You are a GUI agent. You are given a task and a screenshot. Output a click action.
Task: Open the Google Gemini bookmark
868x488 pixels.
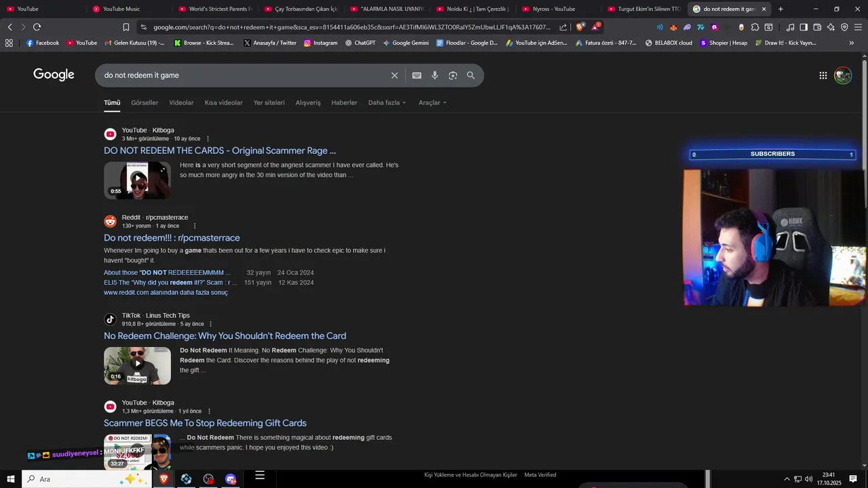(406, 43)
